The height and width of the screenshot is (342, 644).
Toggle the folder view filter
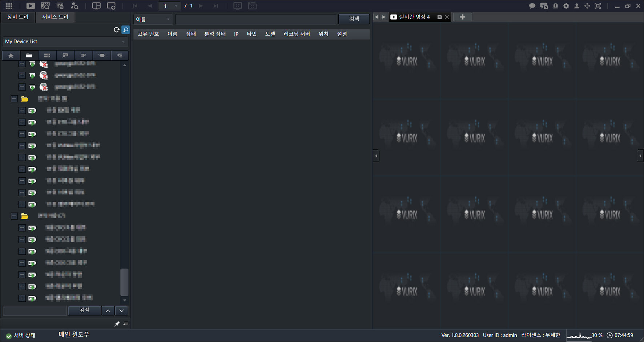(29, 56)
